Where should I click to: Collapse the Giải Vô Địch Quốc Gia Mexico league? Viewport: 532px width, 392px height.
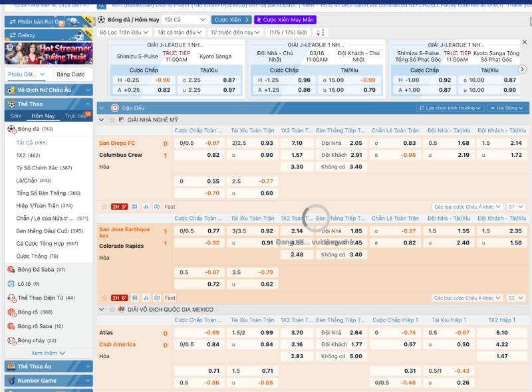(102, 310)
